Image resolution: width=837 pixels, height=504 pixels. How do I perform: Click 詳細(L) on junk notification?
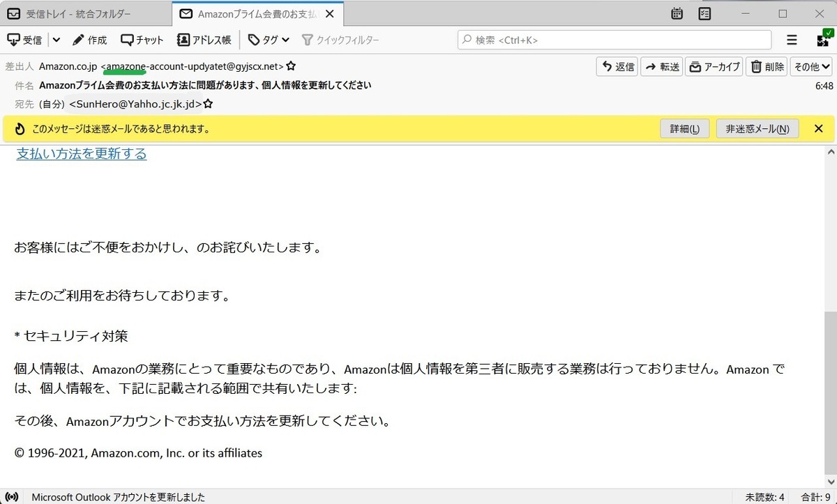point(684,129)
